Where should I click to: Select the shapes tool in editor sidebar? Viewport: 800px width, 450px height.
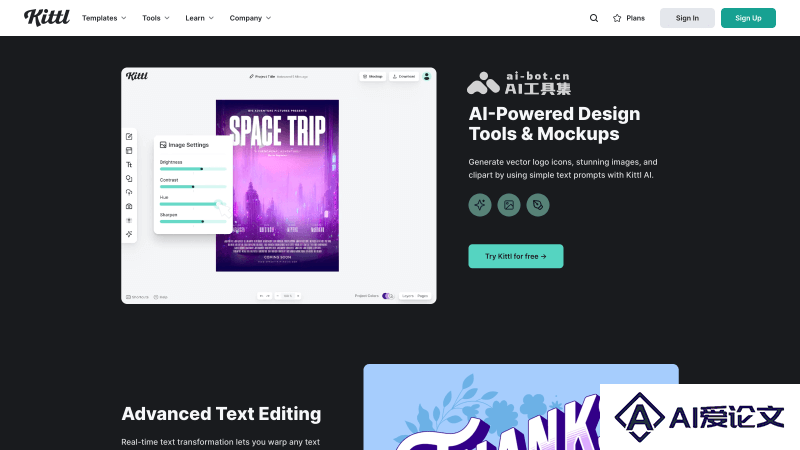coord(129,179)
